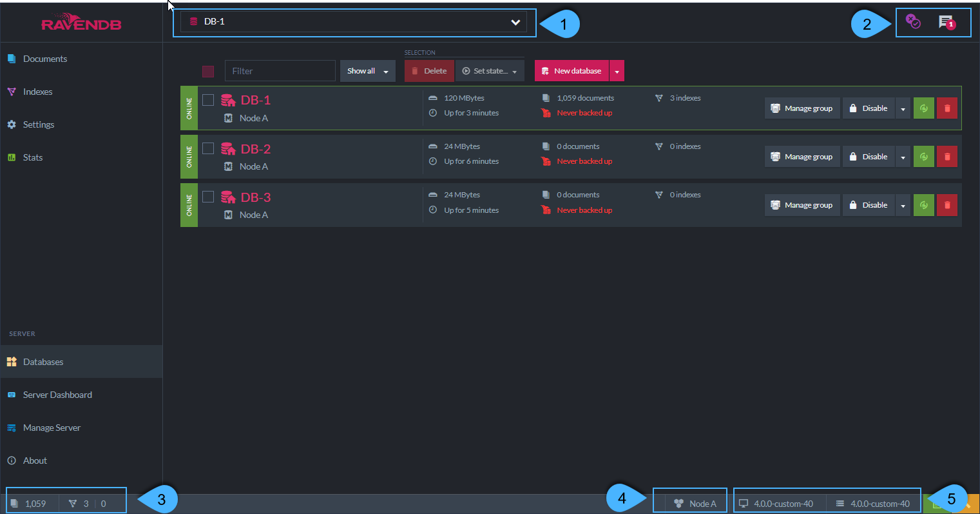Click the Delete selection button

click(429, 71)
